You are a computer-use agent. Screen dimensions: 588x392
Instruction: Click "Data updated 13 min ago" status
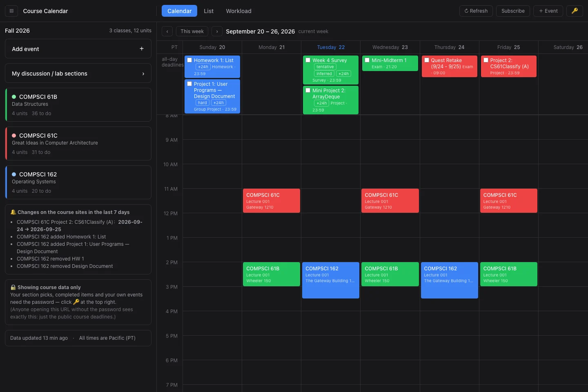[x=39, y=338]
